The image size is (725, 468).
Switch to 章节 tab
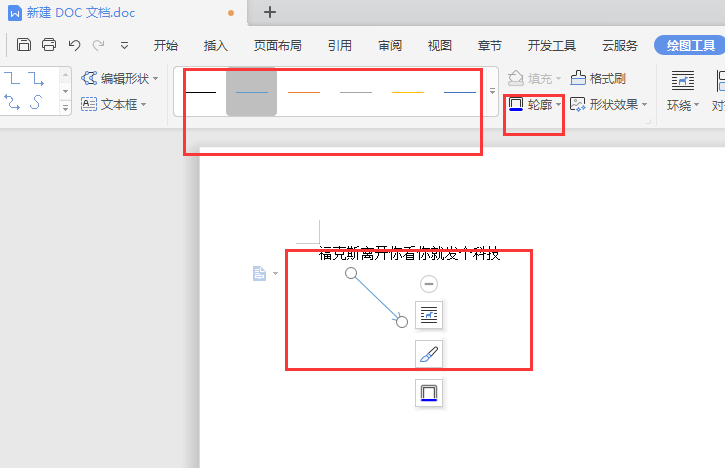(490, 45)
